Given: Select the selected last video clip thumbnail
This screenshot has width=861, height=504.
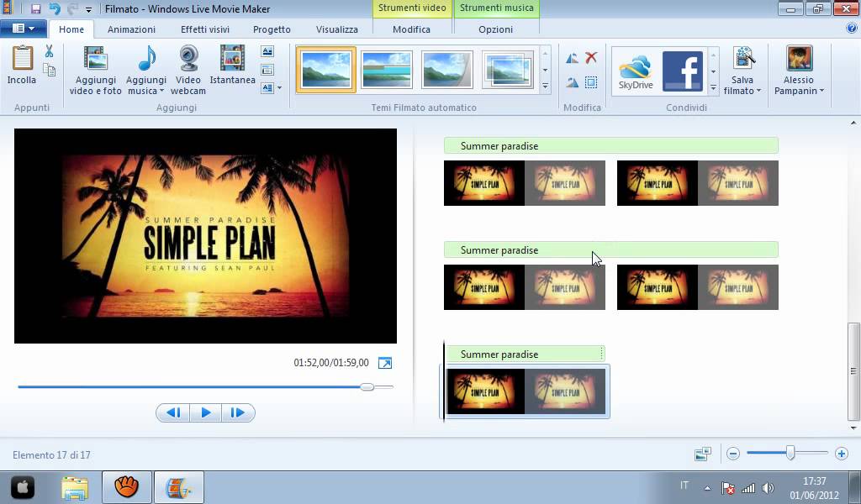Looking at the screenshot, I should 525,391.
